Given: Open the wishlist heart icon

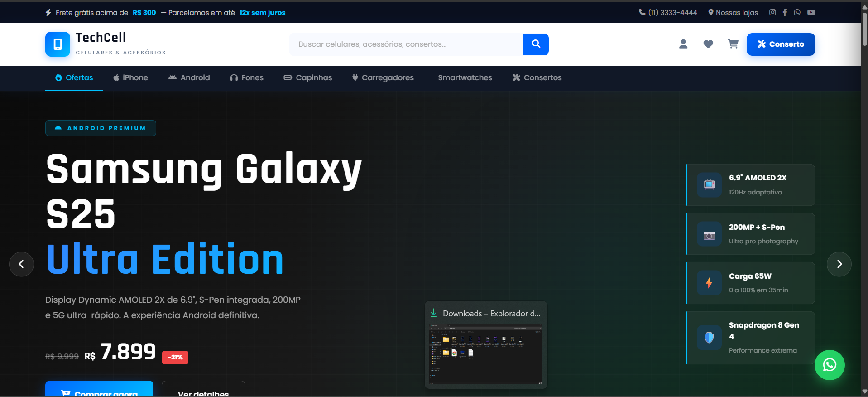Looking at the screenshot, I should [x=708, y=44].
